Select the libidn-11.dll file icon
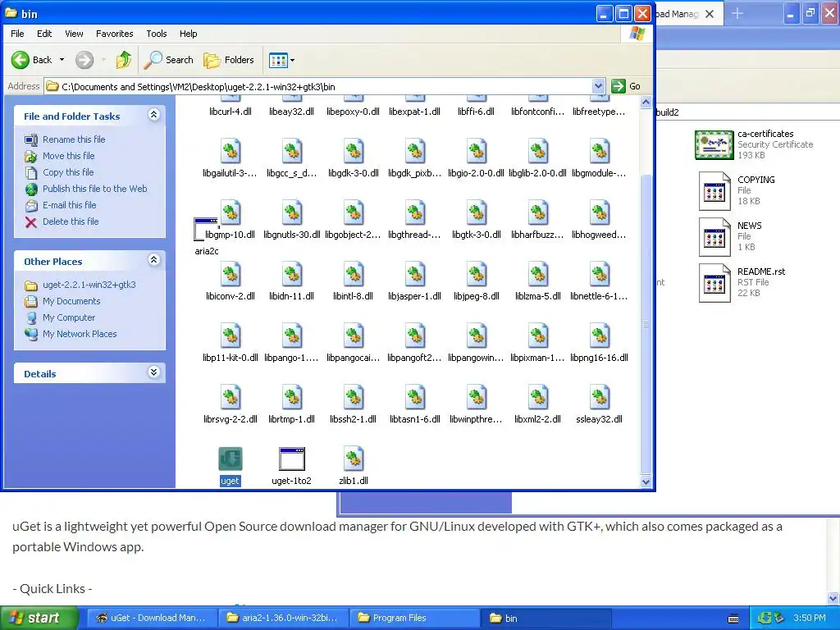Image resolution: width=840 pixels, height=630 pixels. (x=292, y=275)
